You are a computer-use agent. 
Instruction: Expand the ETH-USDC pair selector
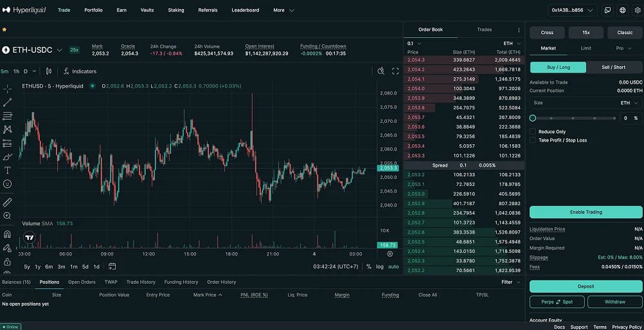pyautogui.click(x=60, y=50)
